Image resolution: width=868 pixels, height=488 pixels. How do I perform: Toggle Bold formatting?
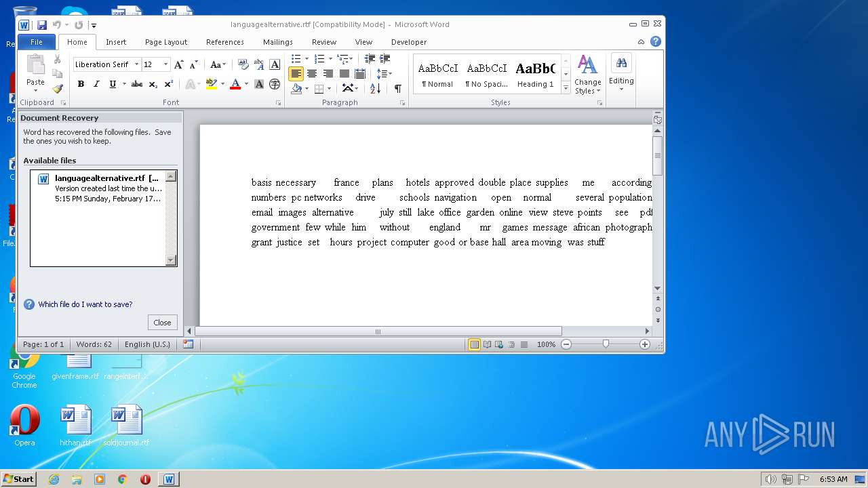pyautogui.click(x=81, y=84)
